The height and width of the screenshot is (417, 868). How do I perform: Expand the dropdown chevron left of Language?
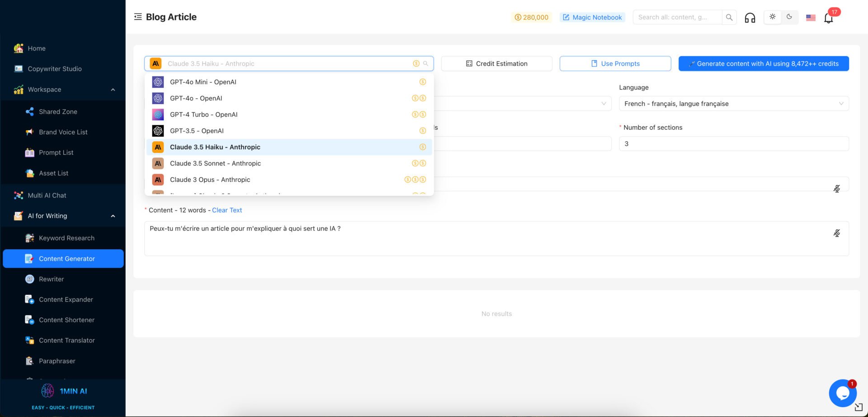pyautogui.click(x=604, y=104)
